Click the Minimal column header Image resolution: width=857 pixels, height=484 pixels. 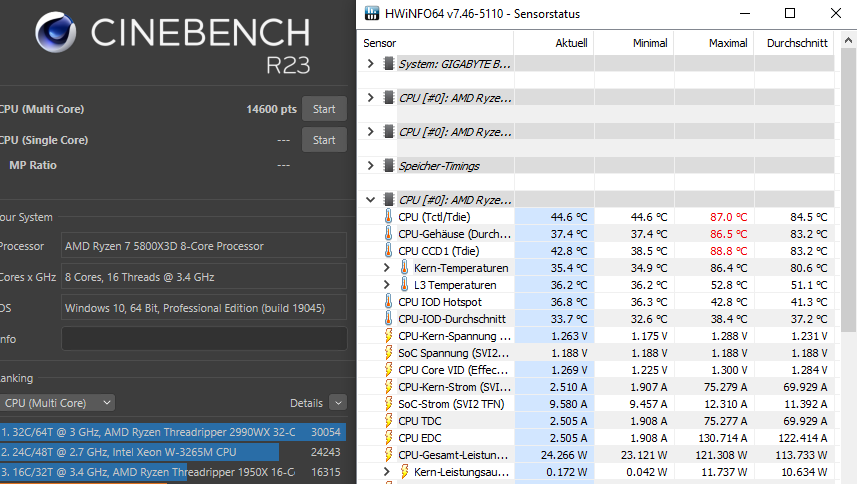(x=633, y=43)
